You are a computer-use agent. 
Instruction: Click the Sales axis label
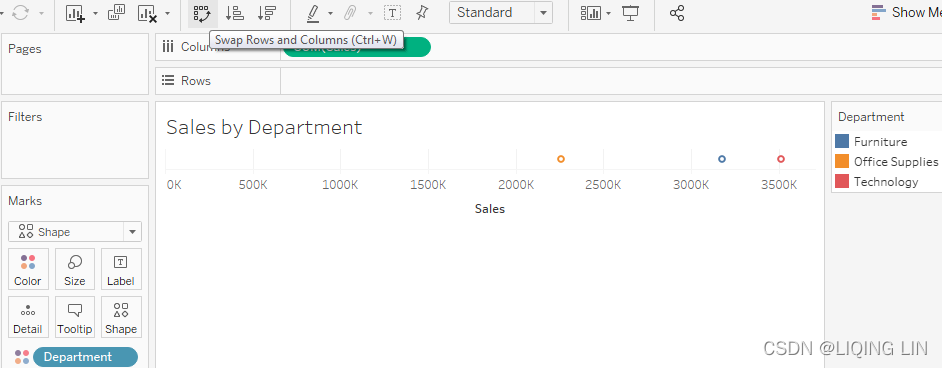pos(490,209)
